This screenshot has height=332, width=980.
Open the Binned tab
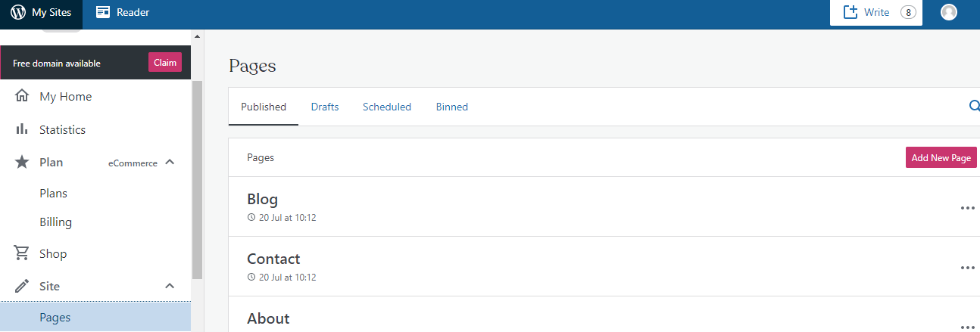tap(452, 107)
